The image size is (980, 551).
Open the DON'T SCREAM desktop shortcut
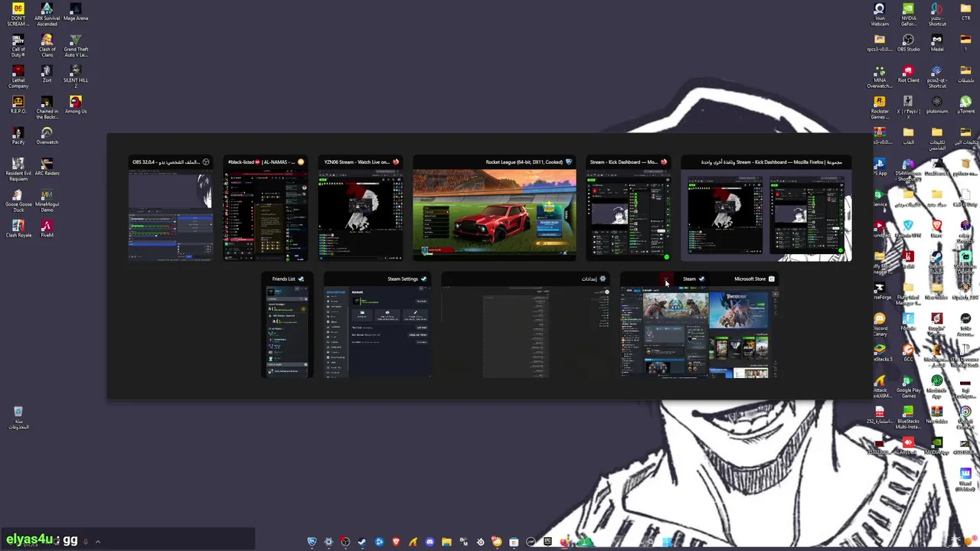coord(18,15)
